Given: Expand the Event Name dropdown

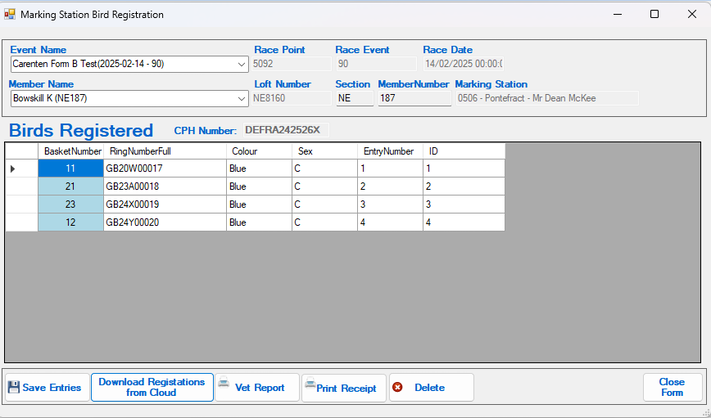Looking at the screenshot, I should (x=242, y=64).
